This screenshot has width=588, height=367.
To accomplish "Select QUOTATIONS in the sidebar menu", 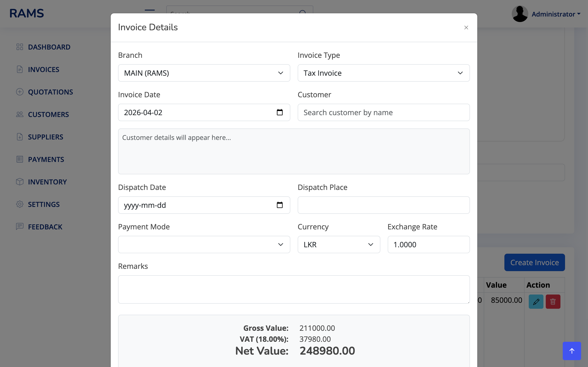I will (51, 92).
